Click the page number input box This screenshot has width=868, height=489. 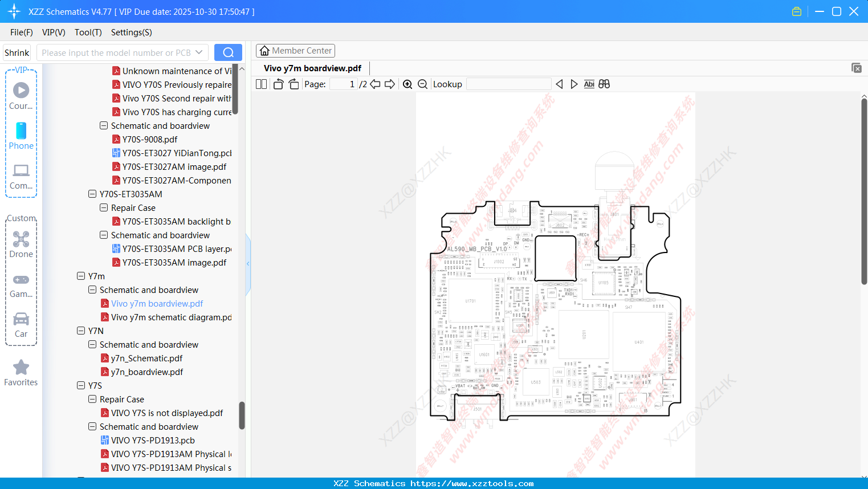[344, 84]
